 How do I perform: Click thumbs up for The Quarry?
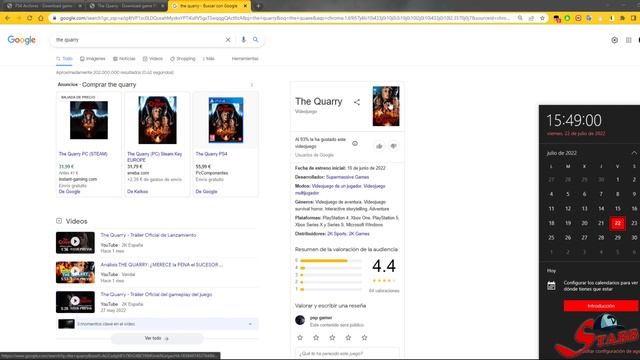379,146
